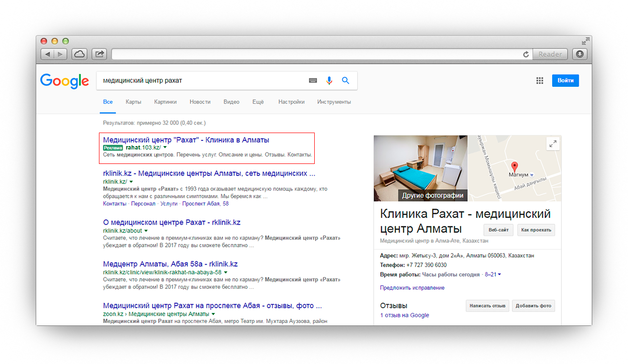Screen dimensions: 628x364
Task: Click the map thumbnail with Магнум label
Action: click(515, 168)
